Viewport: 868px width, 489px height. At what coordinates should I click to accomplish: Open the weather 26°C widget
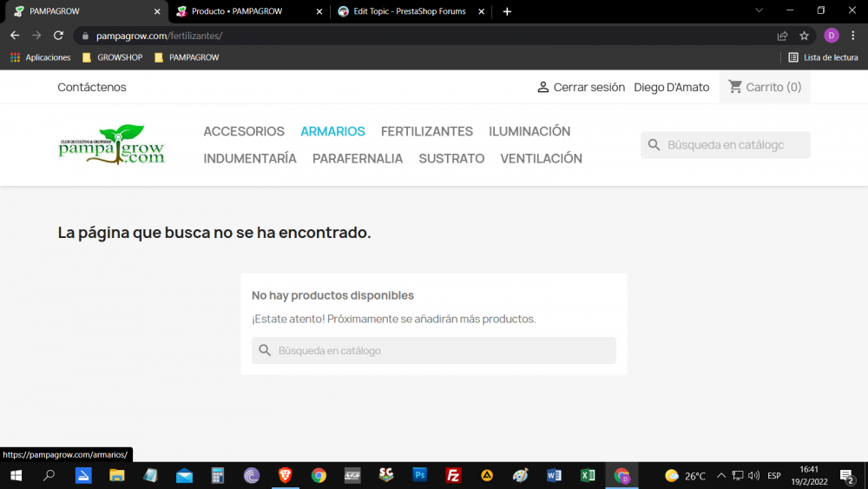[685, 475]
